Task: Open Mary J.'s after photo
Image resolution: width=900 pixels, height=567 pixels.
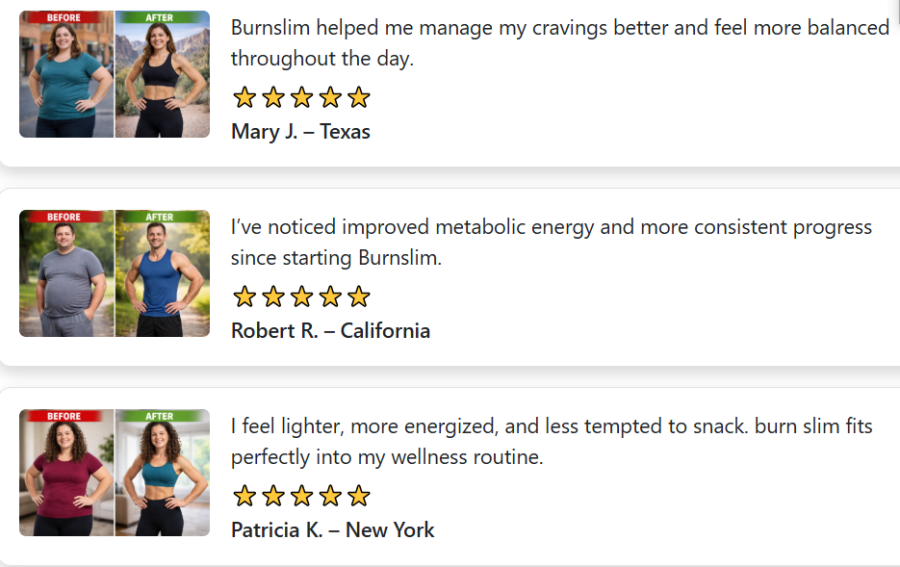Action: (162, 80)
